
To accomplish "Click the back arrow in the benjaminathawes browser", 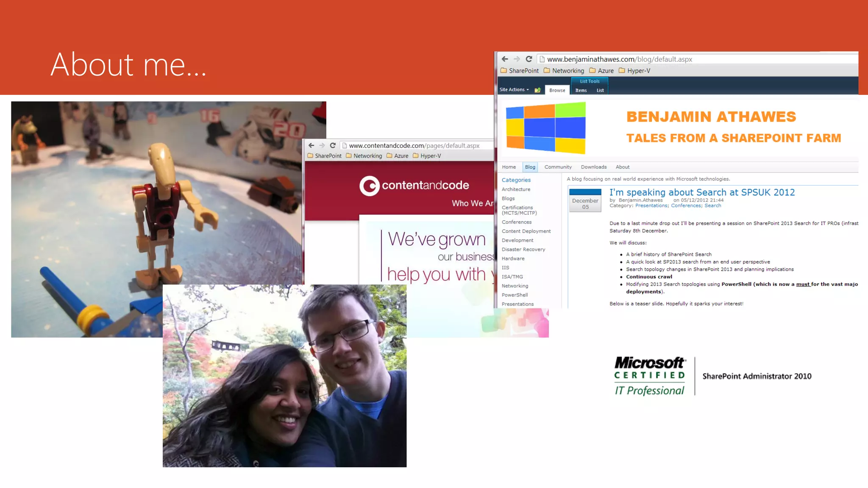I will click(x=504, y=59).
